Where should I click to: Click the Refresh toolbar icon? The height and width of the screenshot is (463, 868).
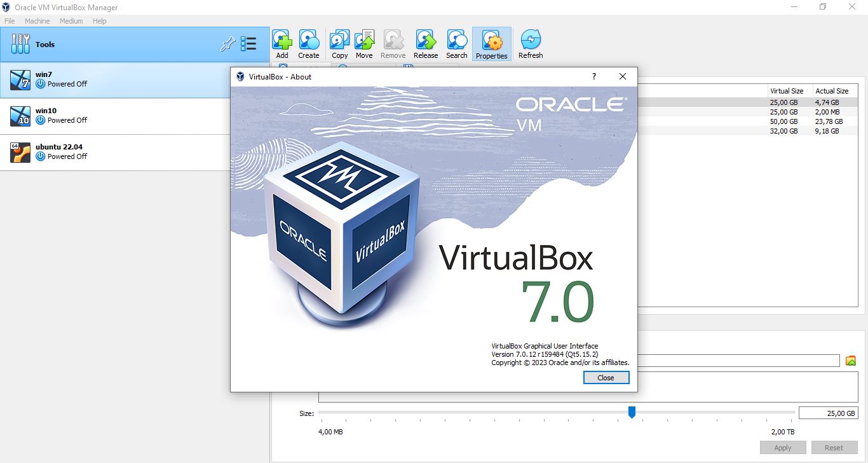[x=531, y=45]
